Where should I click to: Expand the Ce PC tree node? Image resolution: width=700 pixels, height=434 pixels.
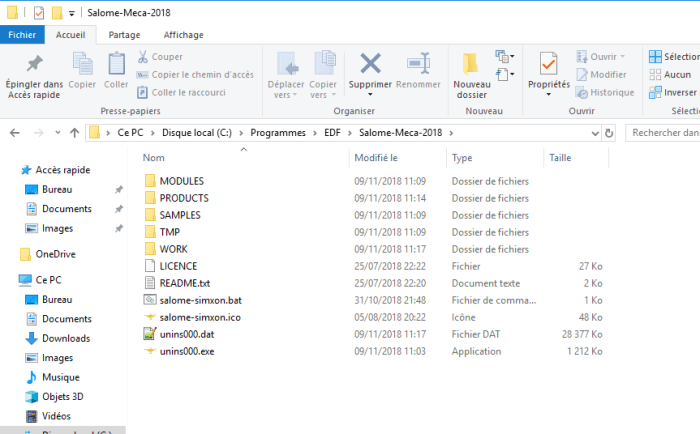point(9,281)
